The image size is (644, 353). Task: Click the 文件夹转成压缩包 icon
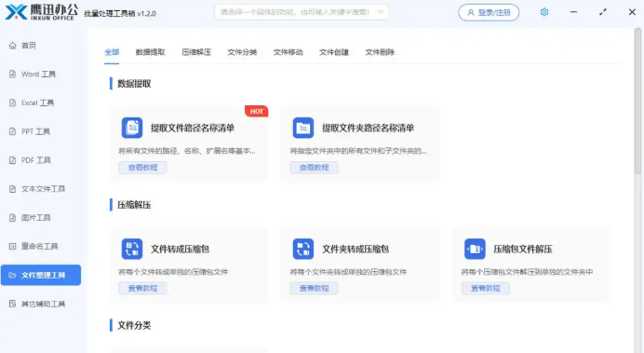303,249
